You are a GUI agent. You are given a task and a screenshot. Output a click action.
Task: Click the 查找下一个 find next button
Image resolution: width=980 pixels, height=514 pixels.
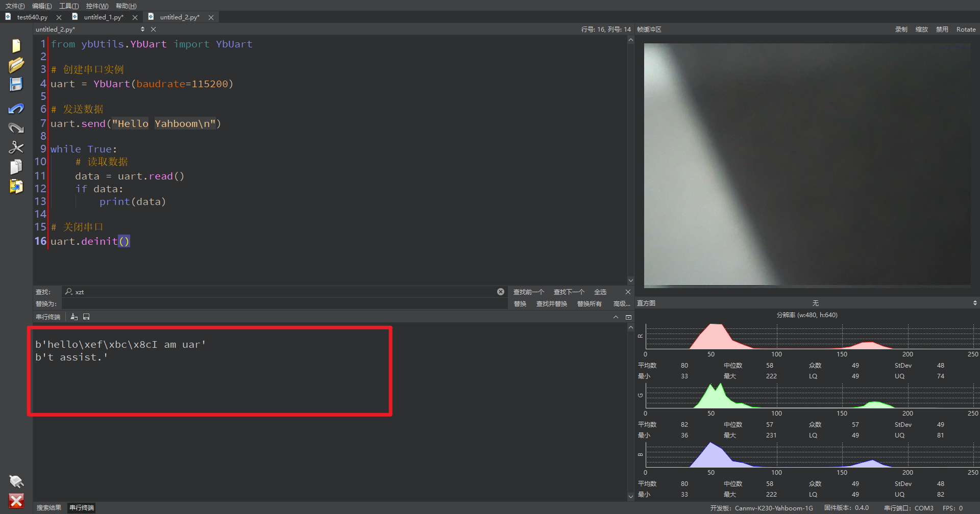pos(569,292)
